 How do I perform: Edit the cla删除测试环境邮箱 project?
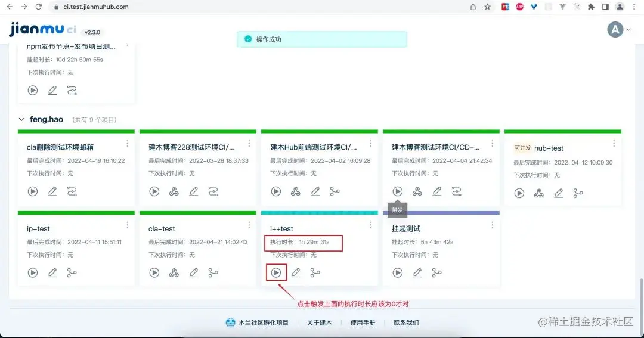[52, 191]
